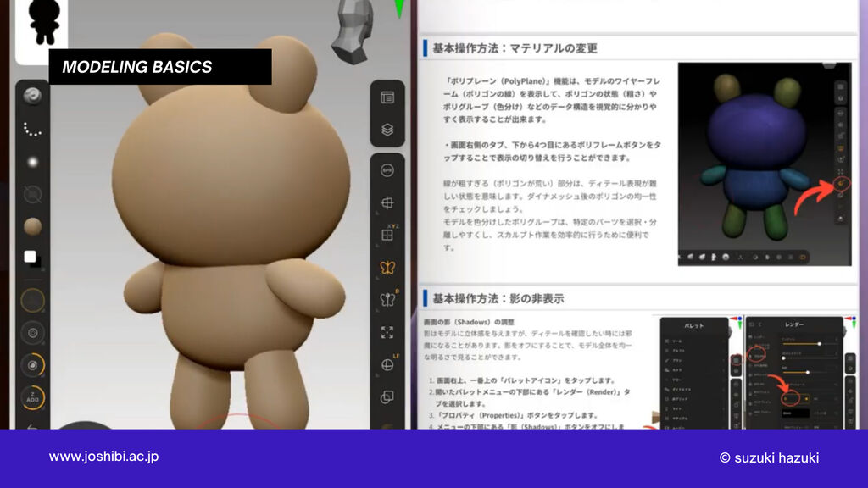Click the 基本操作方法:影の非表示 heading
This screenshot has width=868, height=488.
pos(498,298)
